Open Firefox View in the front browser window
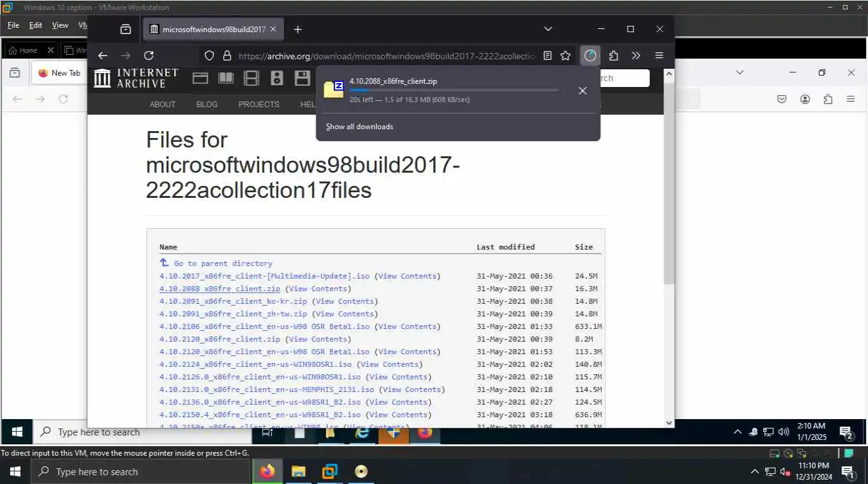Image resolution: width=868 pixels, height=484 pixels. [x=126, y=29]
